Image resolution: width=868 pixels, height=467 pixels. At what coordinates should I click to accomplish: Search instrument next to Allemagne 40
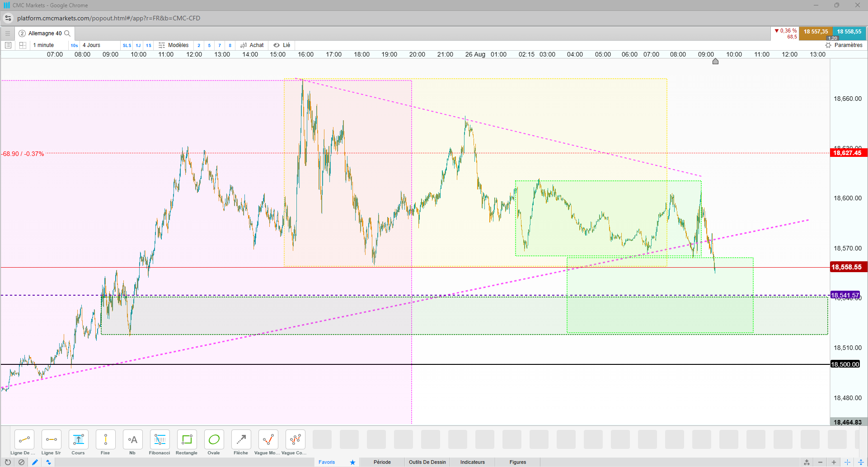[x=67, y=33]
